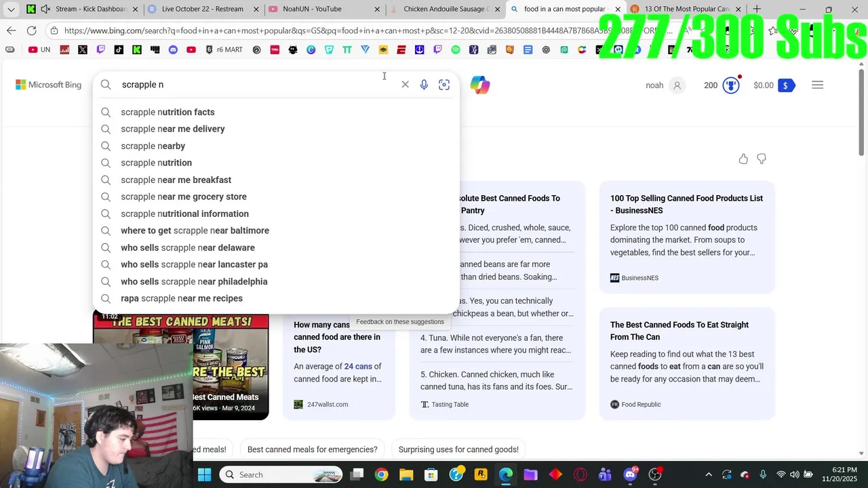The height and width of the screenshot is (488, 868).
Task: Open Bing hamburger settings menu
Action: 817,85
